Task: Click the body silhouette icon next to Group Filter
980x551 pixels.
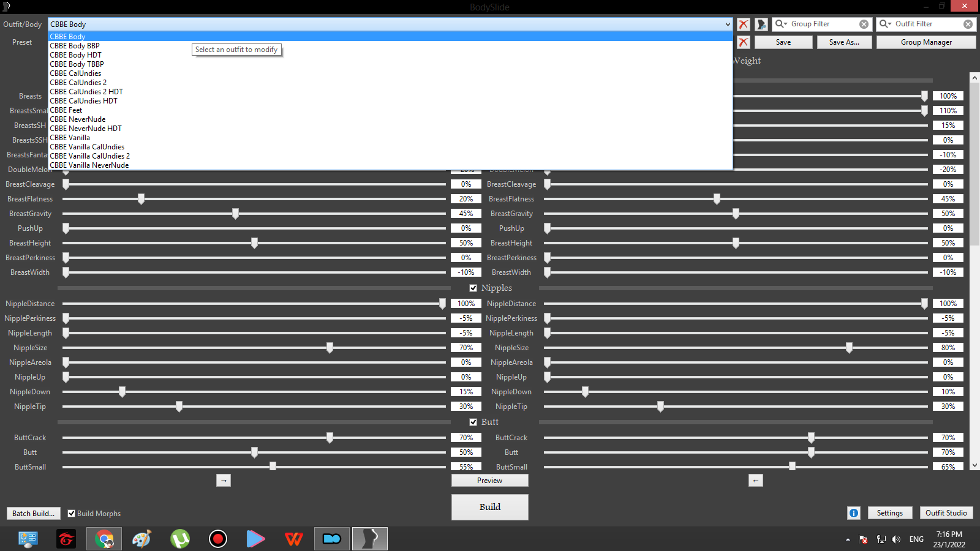Action: coord(761,24)
